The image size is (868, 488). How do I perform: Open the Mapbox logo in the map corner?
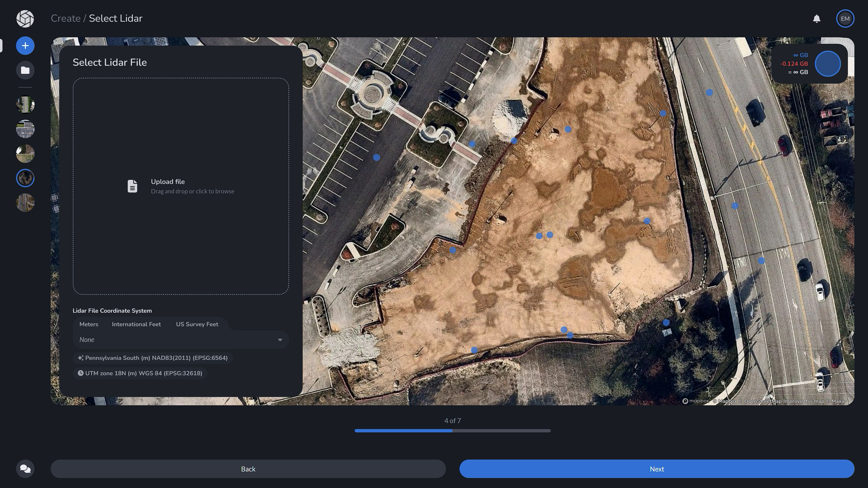pos(696,401)
